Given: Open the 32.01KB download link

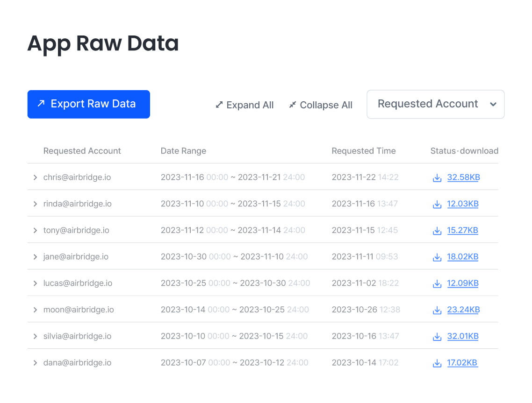Looking at the screenshot, I should click(463, 336).
